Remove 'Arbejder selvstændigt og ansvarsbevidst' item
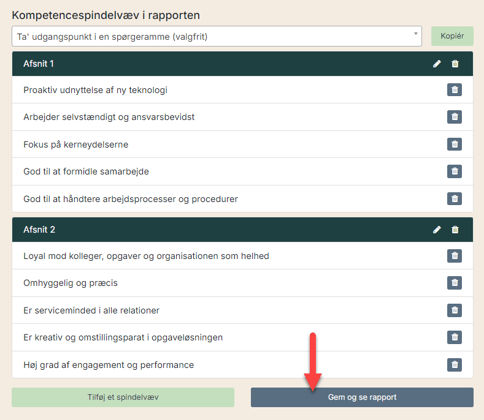 (x=454, y=117)
